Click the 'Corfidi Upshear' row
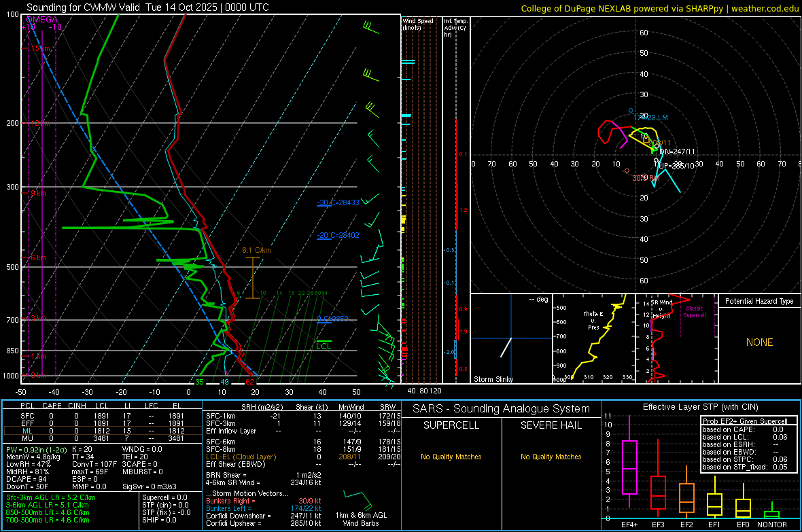Viewport: 802px width, 532px height. [x=264, y=523]
